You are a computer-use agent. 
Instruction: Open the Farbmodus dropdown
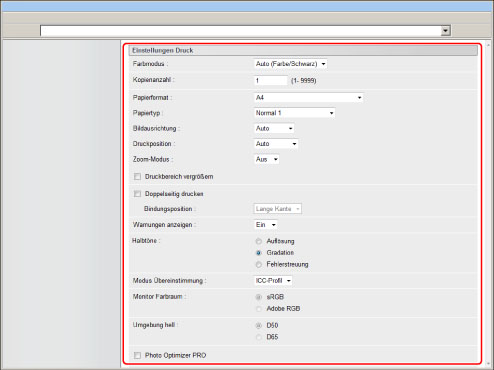click(290, 64)
